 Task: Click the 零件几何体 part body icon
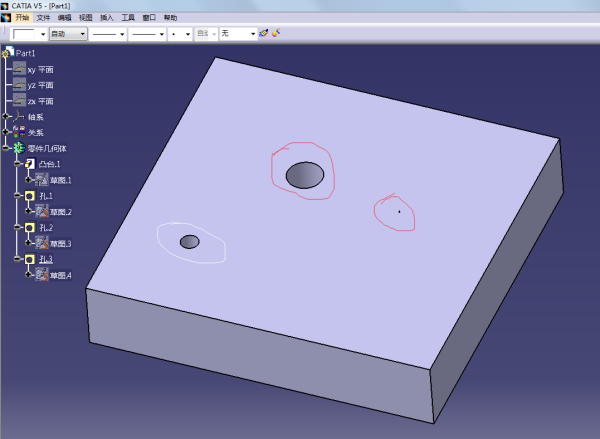[x=18, y=148]
